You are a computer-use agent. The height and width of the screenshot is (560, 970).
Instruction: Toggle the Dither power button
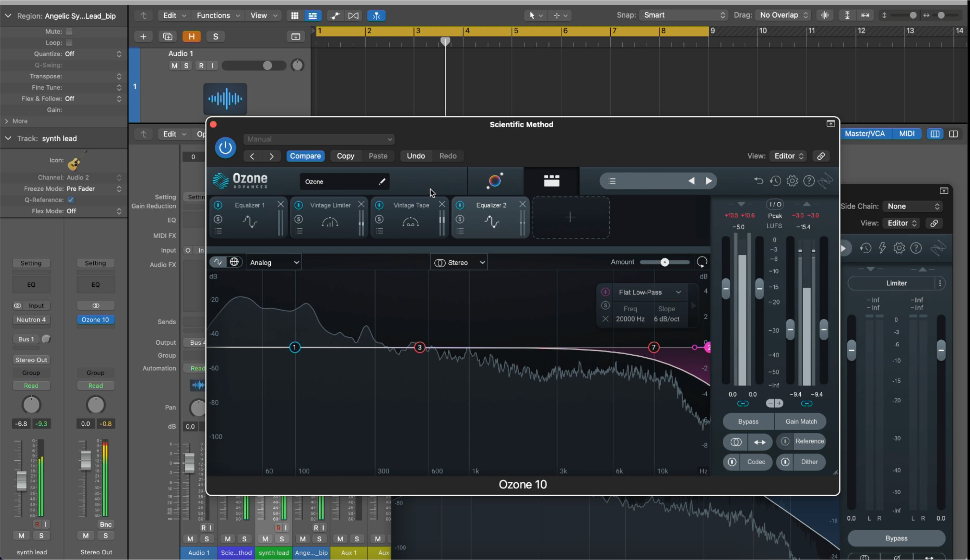click(x=785, y=462)
